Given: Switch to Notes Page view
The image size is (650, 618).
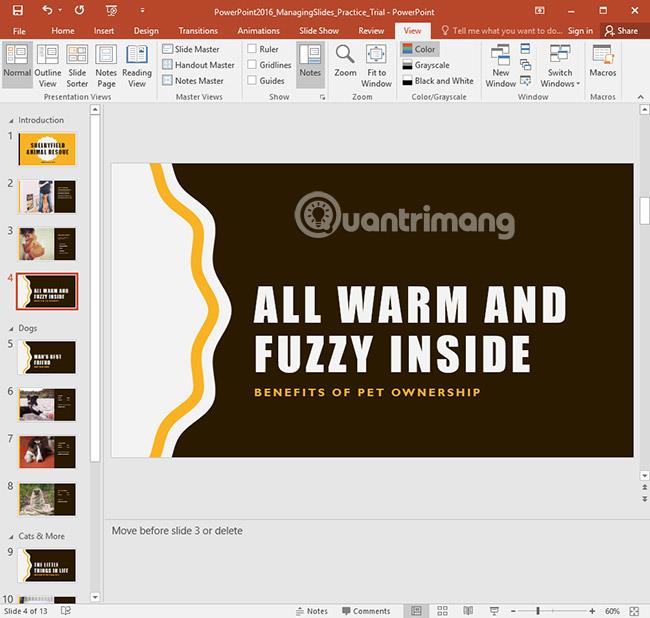Looking at the screenshot, I should (106, 65).
